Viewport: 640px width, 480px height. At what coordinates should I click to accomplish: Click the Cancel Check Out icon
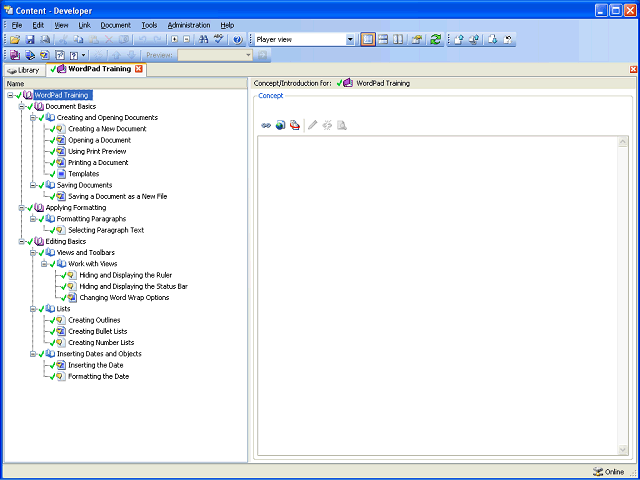508,40
